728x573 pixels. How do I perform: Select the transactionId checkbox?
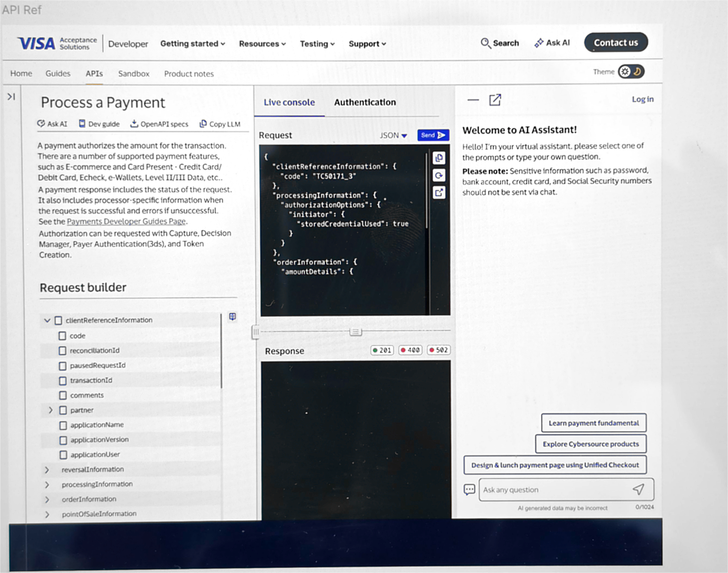pos(63,381)
